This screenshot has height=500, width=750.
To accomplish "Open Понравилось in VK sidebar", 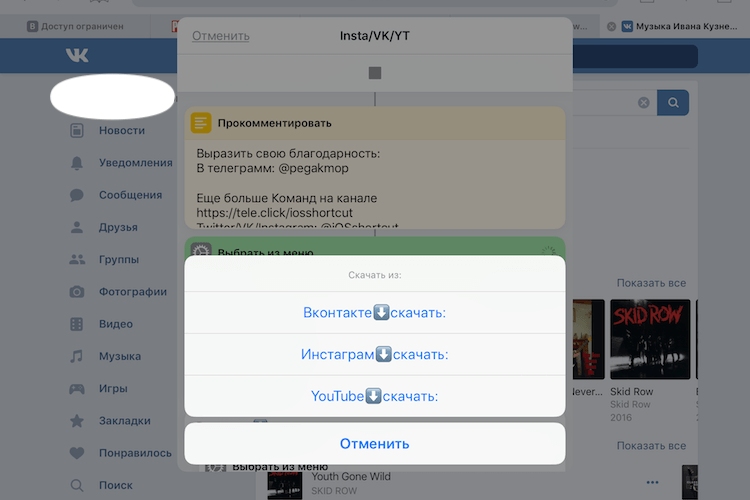I will [135, 453].
